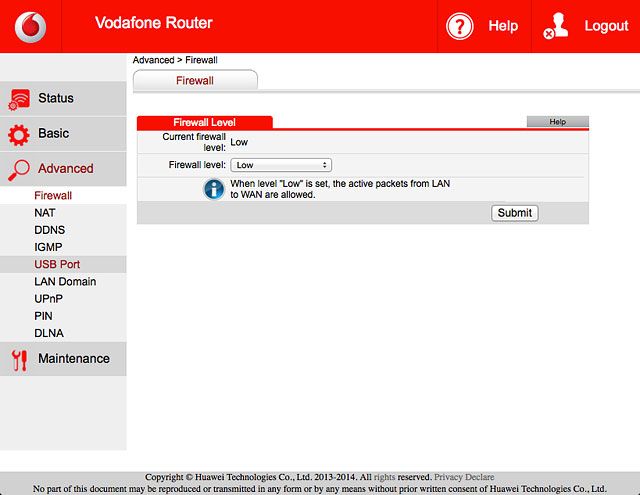Open the Status menu section

(x=63, y=98)
